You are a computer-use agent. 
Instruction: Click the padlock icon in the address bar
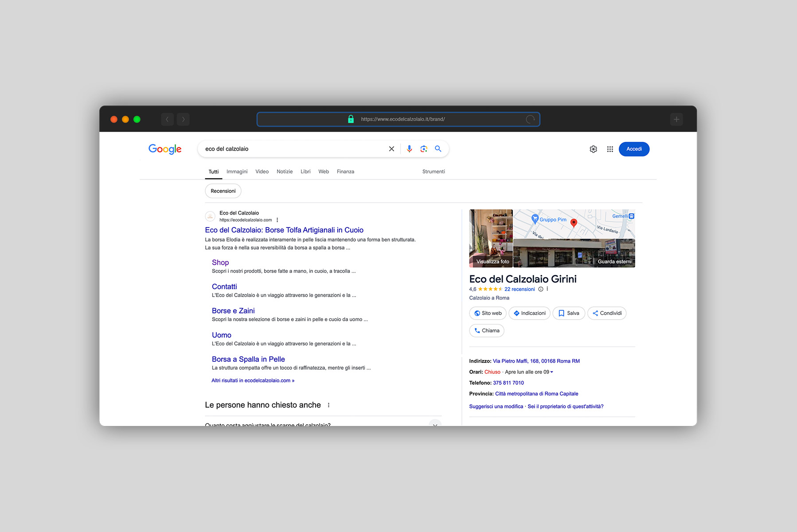tap(351, 119)
